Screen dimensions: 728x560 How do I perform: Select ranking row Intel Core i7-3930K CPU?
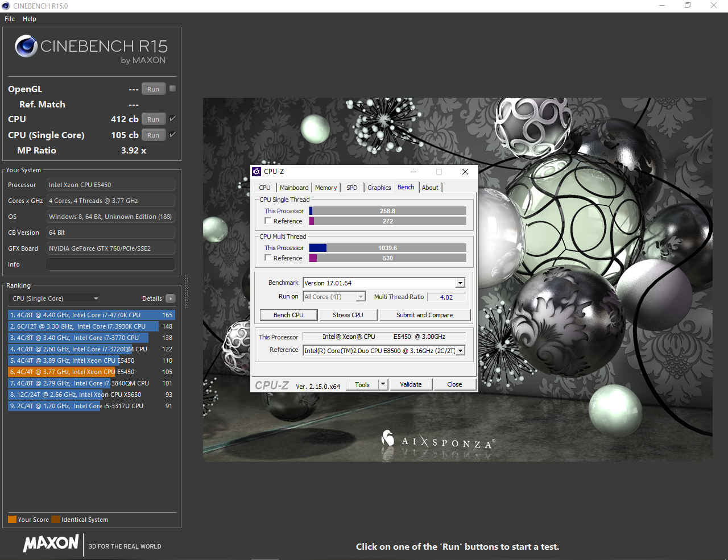(91, 326)
